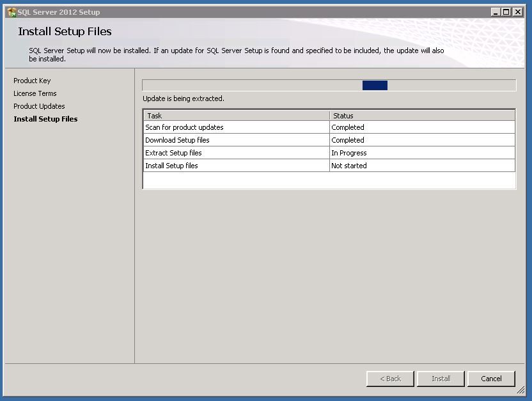The image size is (532, 401).
Task: Click the In Progress status cell
Action: [x=349, y=153]
